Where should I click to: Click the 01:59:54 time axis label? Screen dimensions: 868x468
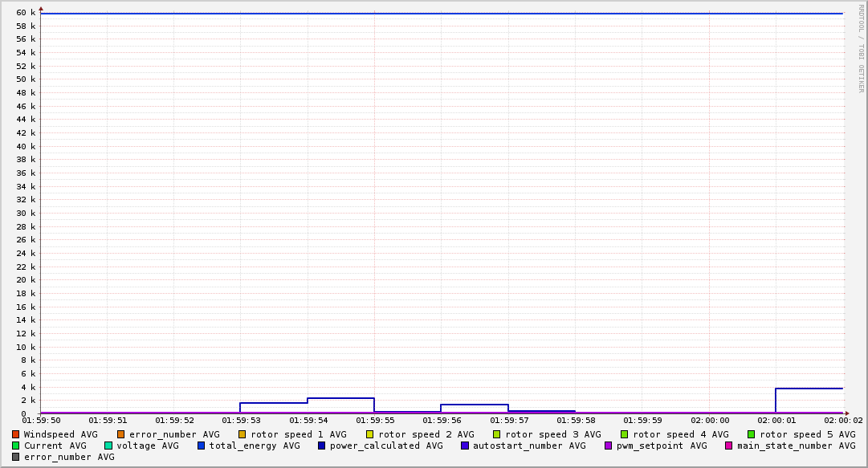(x=308, y=421)
